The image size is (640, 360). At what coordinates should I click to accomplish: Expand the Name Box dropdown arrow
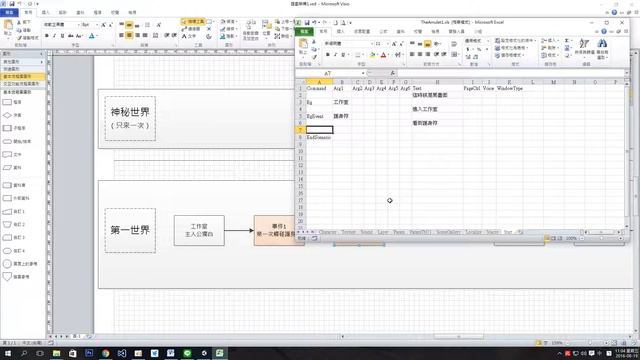(x=363, y=73)
